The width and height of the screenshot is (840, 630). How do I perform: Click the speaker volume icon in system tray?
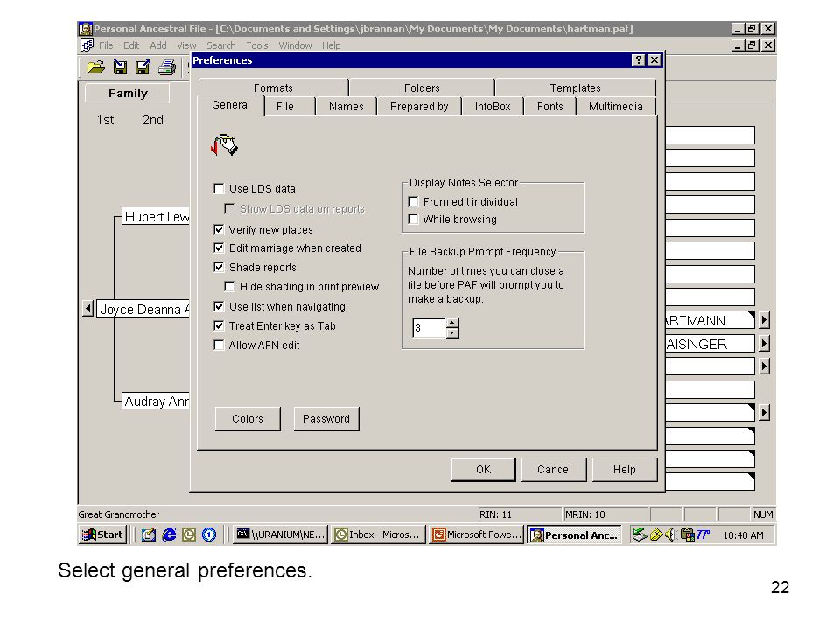[x=669, y=535]
